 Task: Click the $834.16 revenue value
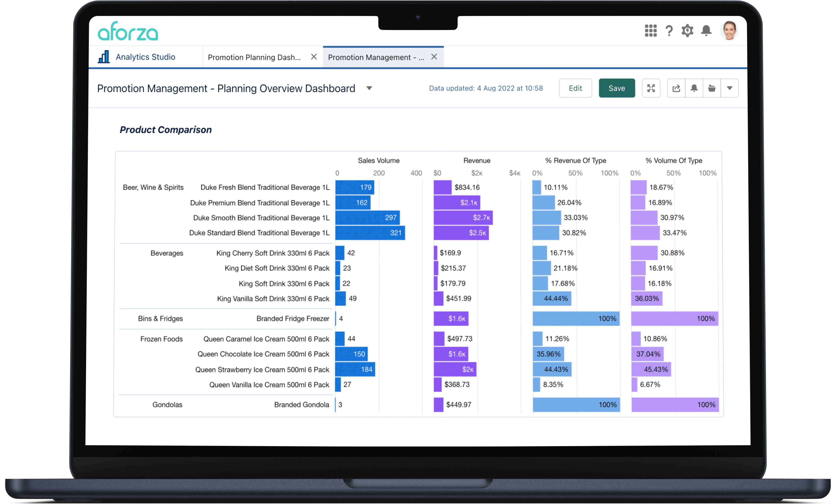point(467,187)
